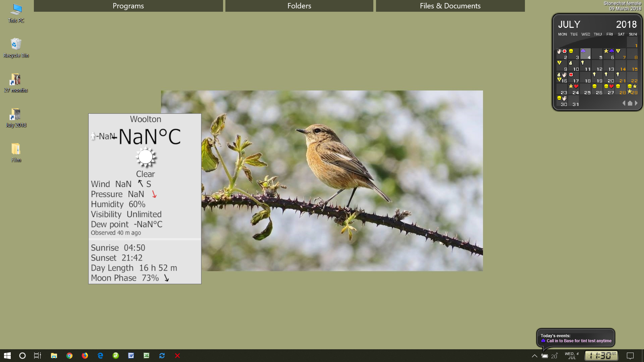Open the Folders fence tab

coord(299,6)
